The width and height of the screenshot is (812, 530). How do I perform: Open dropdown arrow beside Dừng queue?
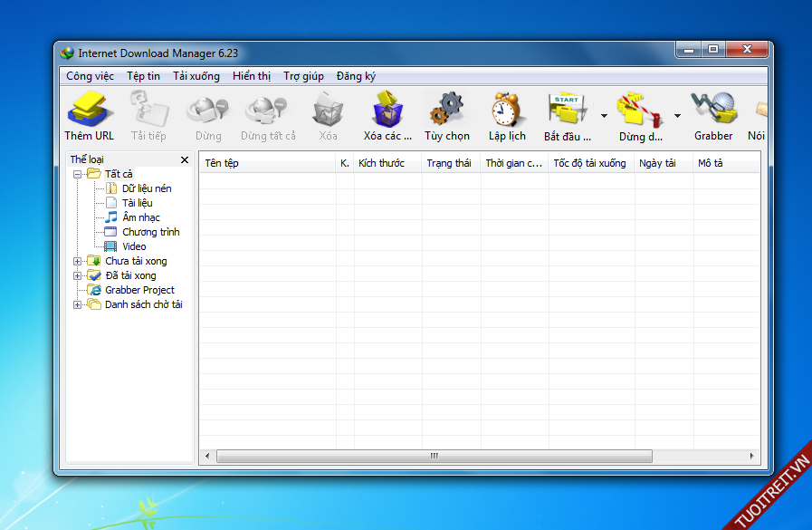(x=677, y=116)
